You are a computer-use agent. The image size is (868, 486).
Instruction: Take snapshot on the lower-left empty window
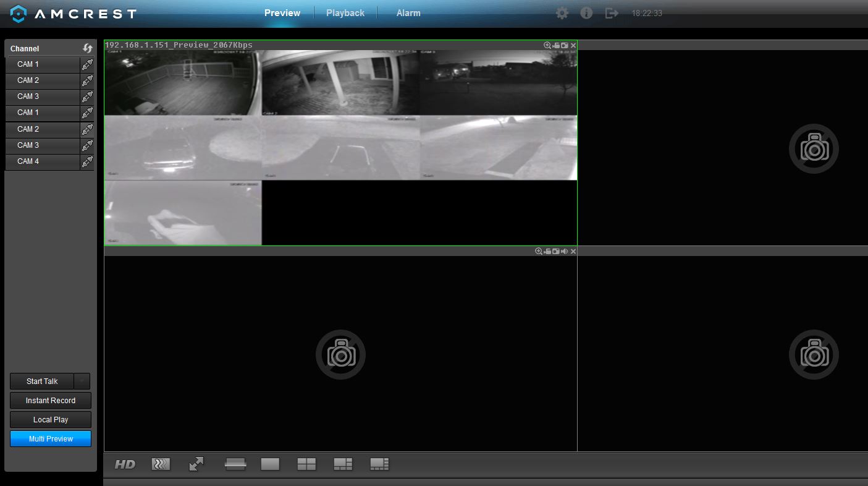[x=556, y=251]
